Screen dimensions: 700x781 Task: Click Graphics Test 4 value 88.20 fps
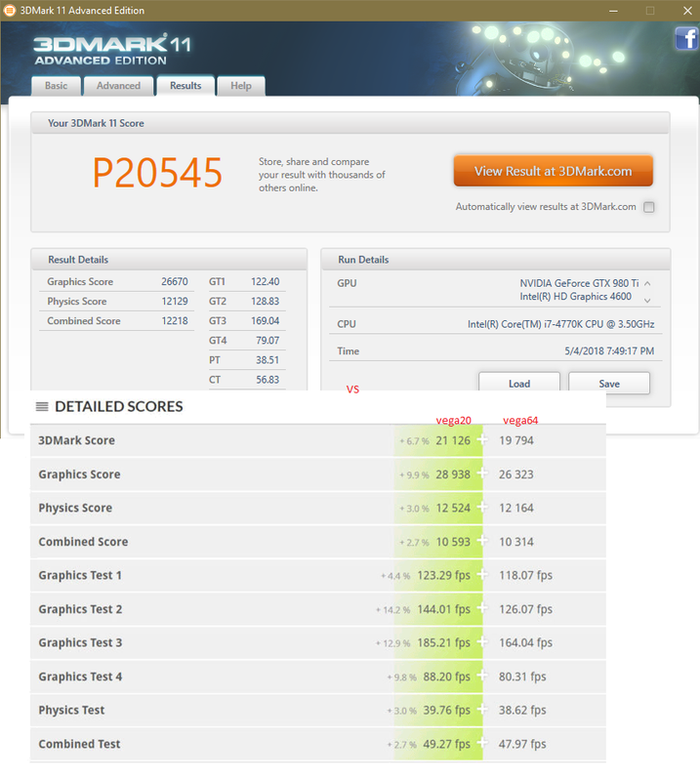click(446, 677)
